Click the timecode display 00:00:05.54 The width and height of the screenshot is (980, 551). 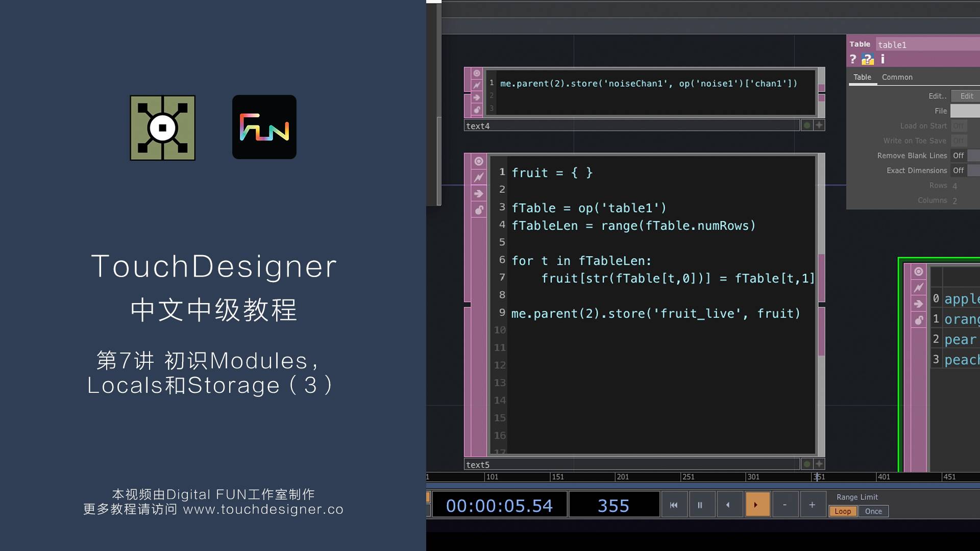[x=499, y=505]
